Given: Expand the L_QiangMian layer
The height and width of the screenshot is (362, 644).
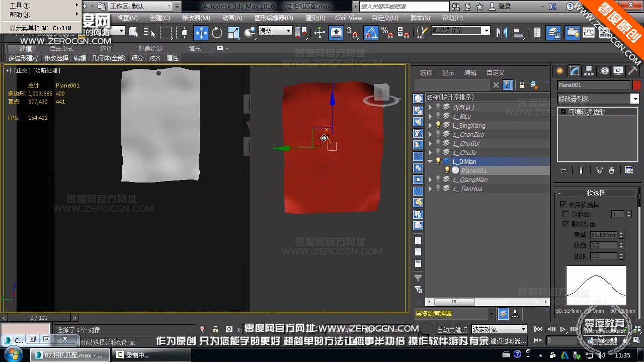Looking at the screenshot, I should point(430,179).
